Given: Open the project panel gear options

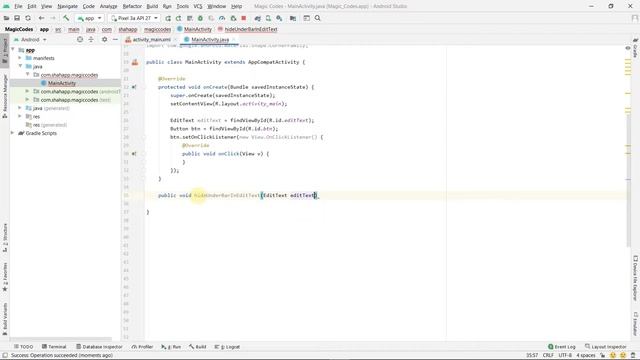Looking at the screenshot, I should pos(104,39).
